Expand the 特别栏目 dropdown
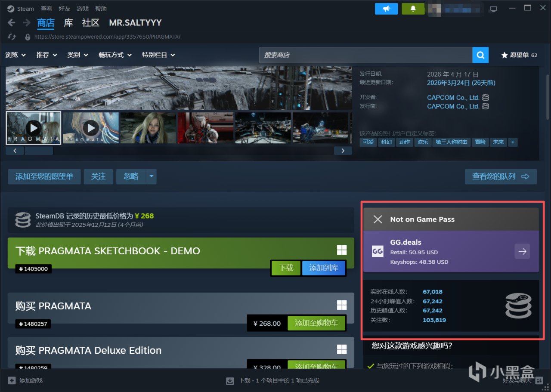This screenshot has height=392, width=551. pyautogui.click(x=159, y=55)
